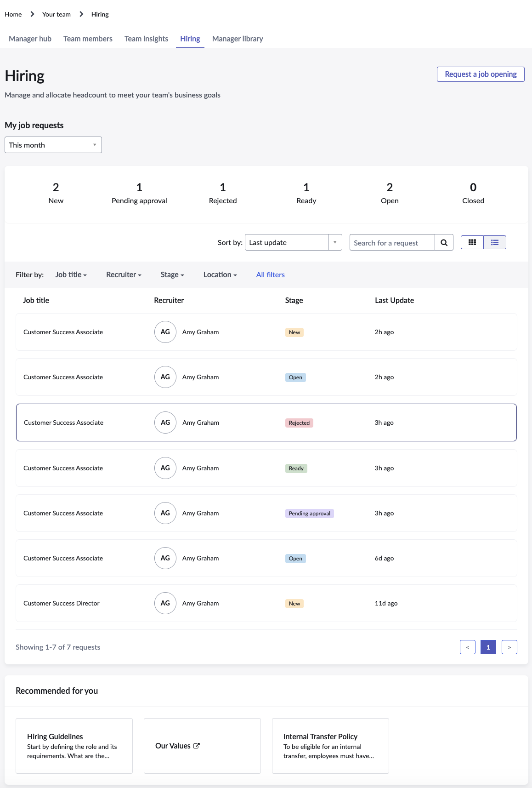Click the Last Update column header
The image size is (532, 788).
[394, 300]
